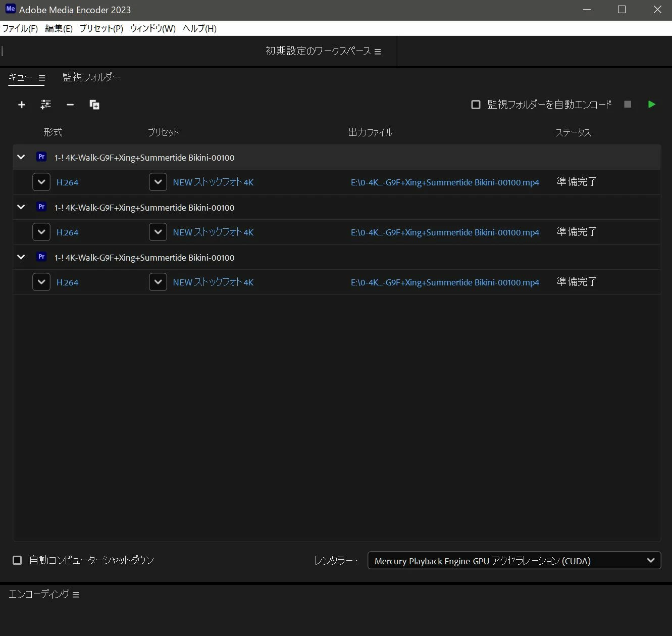Open the 編集(E) menu
The width and height of the screenshot is (672, 636).
(59, 28)
